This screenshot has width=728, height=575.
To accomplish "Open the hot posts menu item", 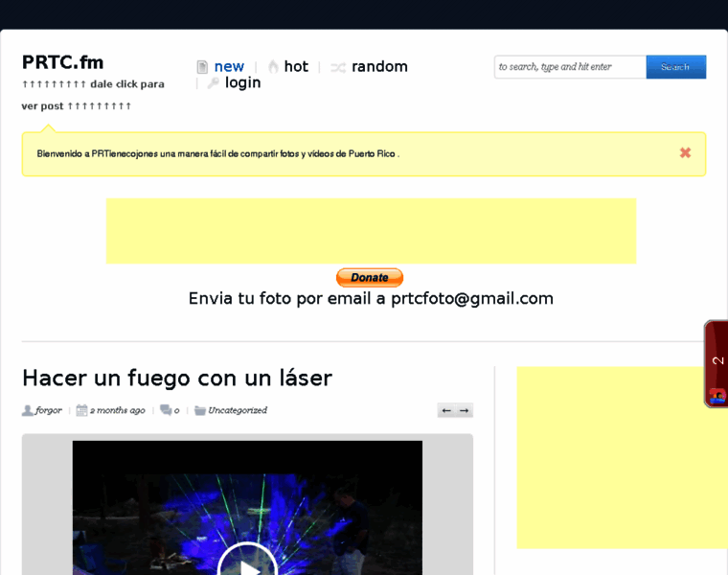I will (296, 66).
